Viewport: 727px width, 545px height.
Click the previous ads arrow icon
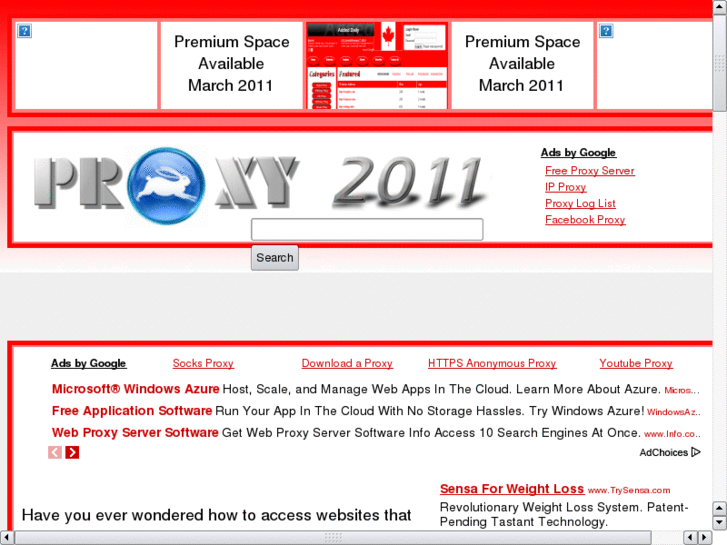[55, 452]
